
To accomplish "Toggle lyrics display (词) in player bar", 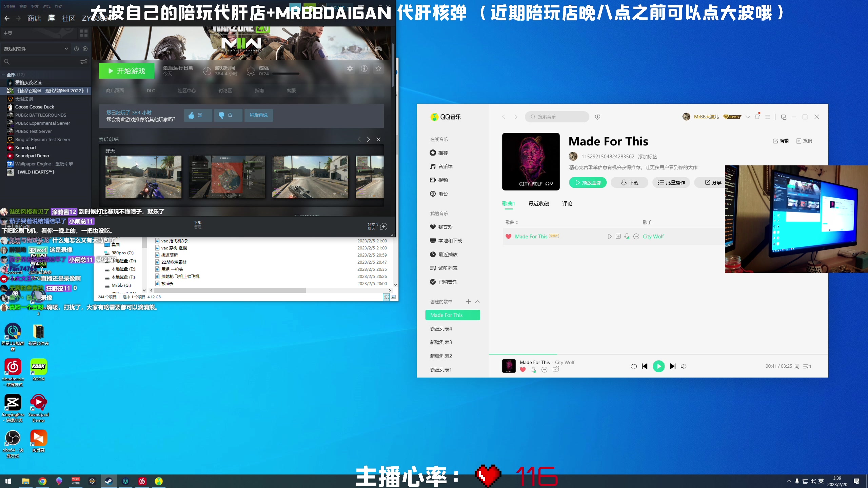I will (797, 366).
